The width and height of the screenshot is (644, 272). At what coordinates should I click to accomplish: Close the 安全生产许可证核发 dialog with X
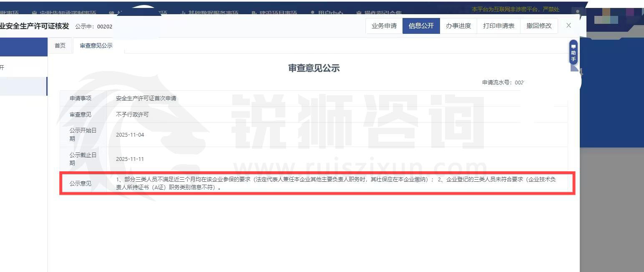(569, 25)
